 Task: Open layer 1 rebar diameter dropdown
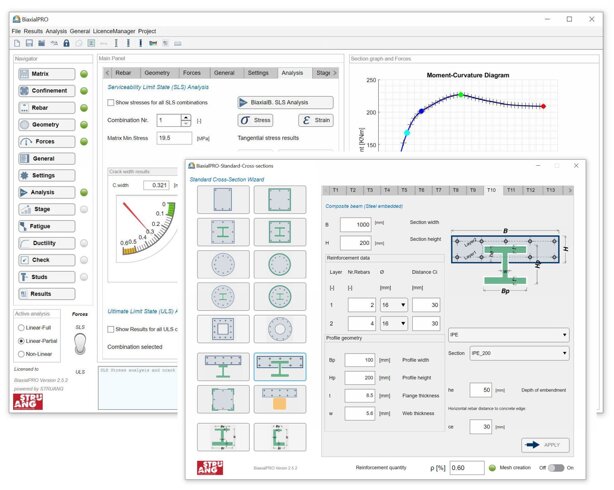394,305
